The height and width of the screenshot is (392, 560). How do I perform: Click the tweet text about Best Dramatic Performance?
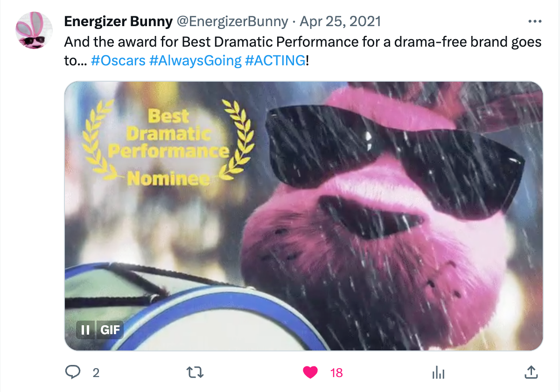302,51
